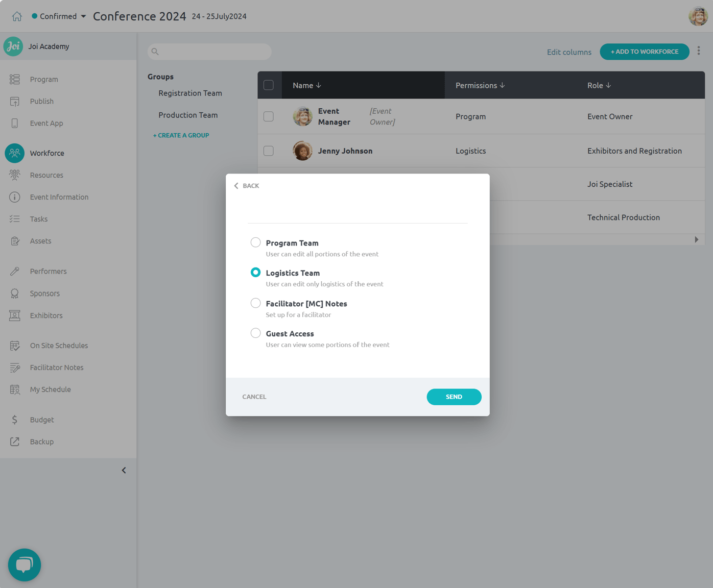Click the home icon in the top bar
This screenshot has width=713, height=588.
coord(17,16)
